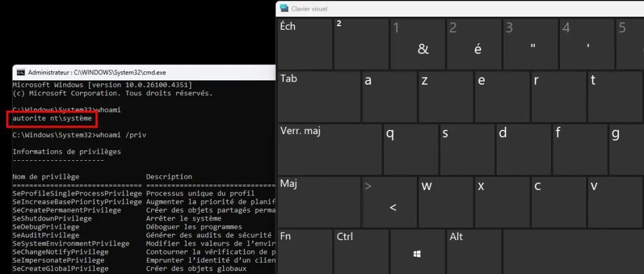Tap the letter s key
The image size is (644, 274).
pyautogui.click(x=467, y=150)
